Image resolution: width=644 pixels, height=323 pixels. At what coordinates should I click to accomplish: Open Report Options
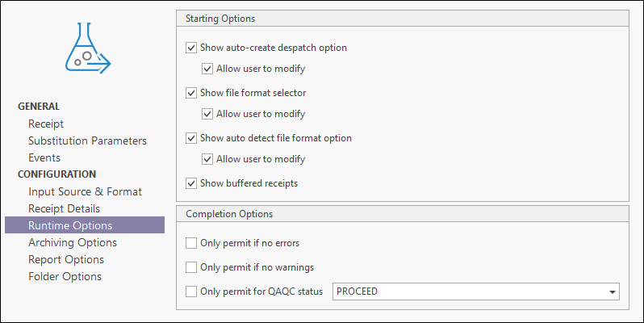pyautogui.click(x=66, y=259)
